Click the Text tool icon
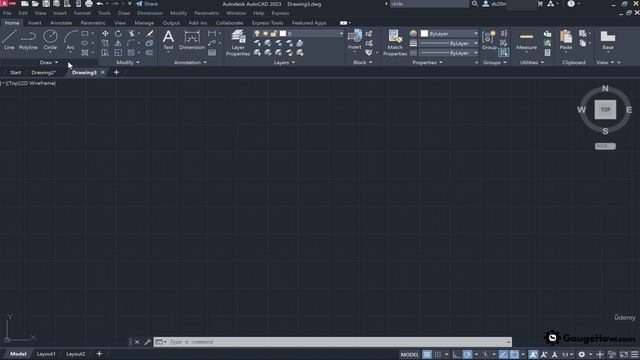The width and height of the screenshot is (640, 360). point(168,40)
